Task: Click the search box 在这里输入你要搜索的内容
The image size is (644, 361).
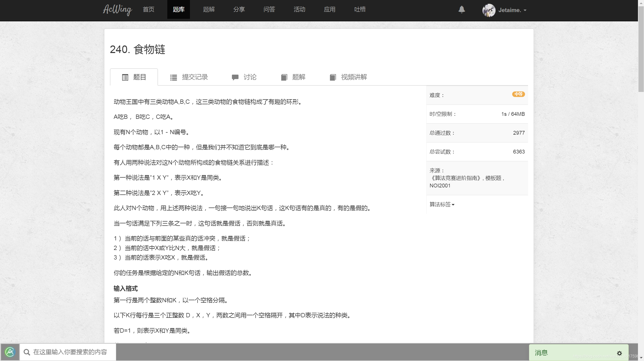Action: 68,352
